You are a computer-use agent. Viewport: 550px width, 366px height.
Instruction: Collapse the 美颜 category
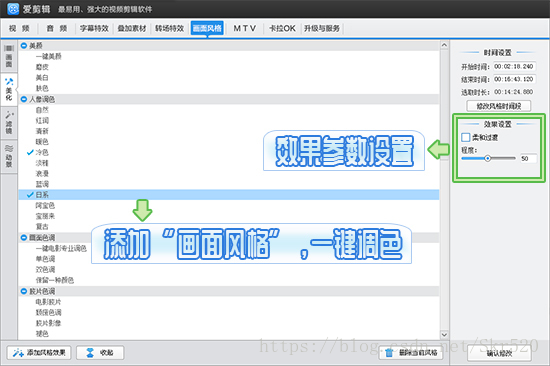[x=24, y=46]
